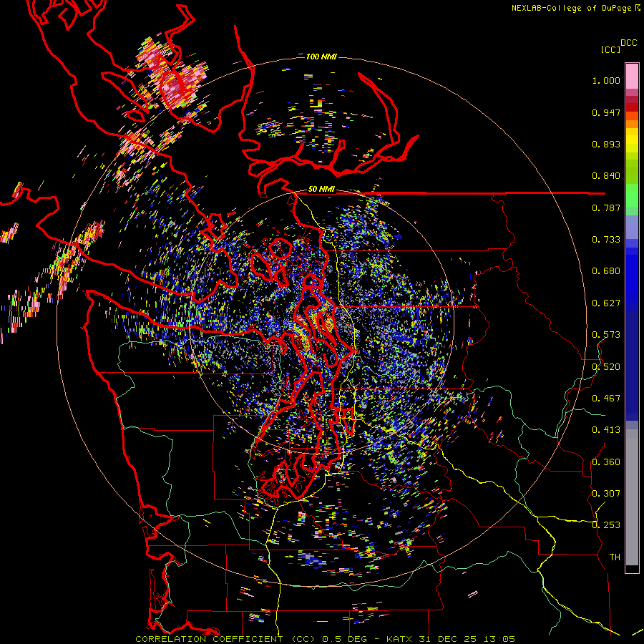Click the 1.000 color scale value
The height and width of the screenshot is (644, 644).
tap(606, 80)
